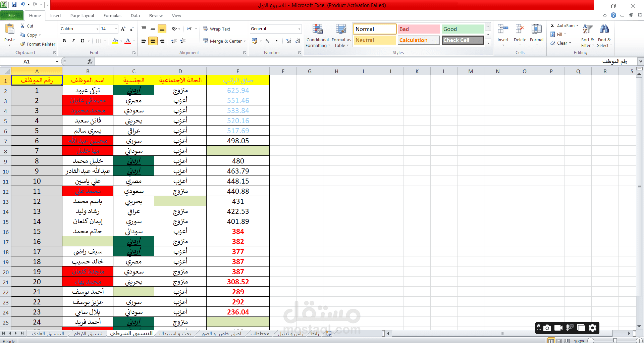This screenshot has width=644, height=343.
Task: Apply the Check Cell style
Action: pos(462,40)
